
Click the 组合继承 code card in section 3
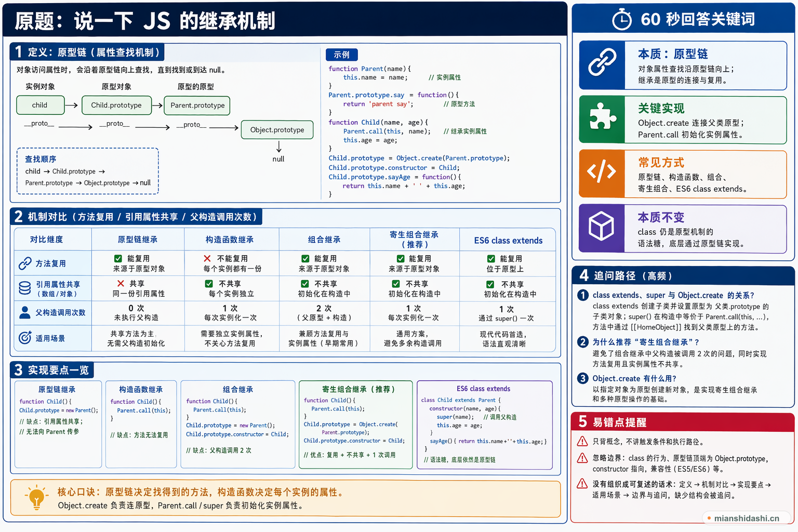point(238,424)
